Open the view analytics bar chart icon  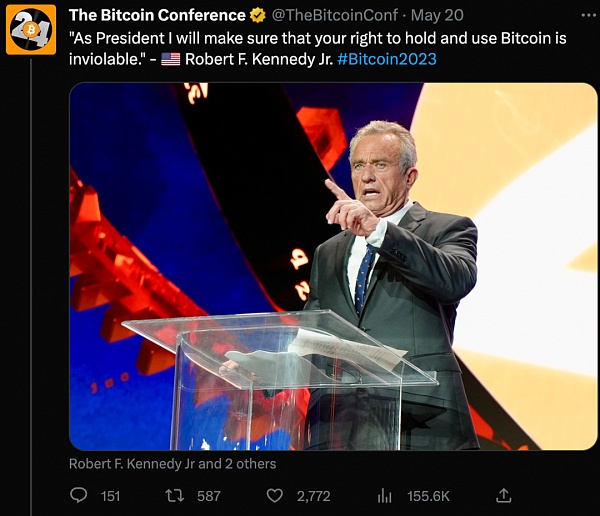(x=385, y=495)
